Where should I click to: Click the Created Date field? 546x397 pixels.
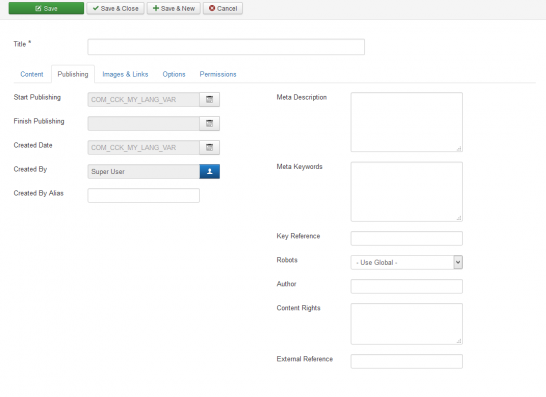coord(143,148)
